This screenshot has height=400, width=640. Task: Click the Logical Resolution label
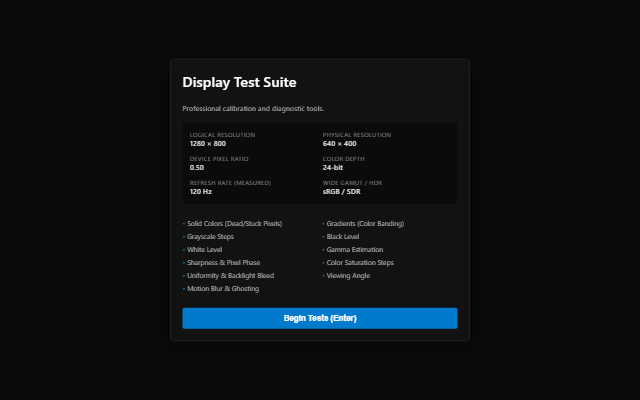(x=222, y=135)
